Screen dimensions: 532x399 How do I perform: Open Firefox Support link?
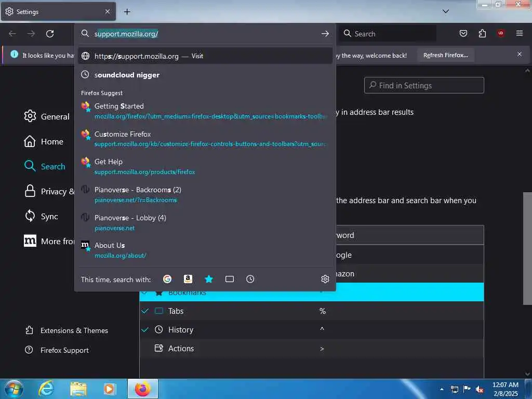pyautogui.click(x=57, y=350)
